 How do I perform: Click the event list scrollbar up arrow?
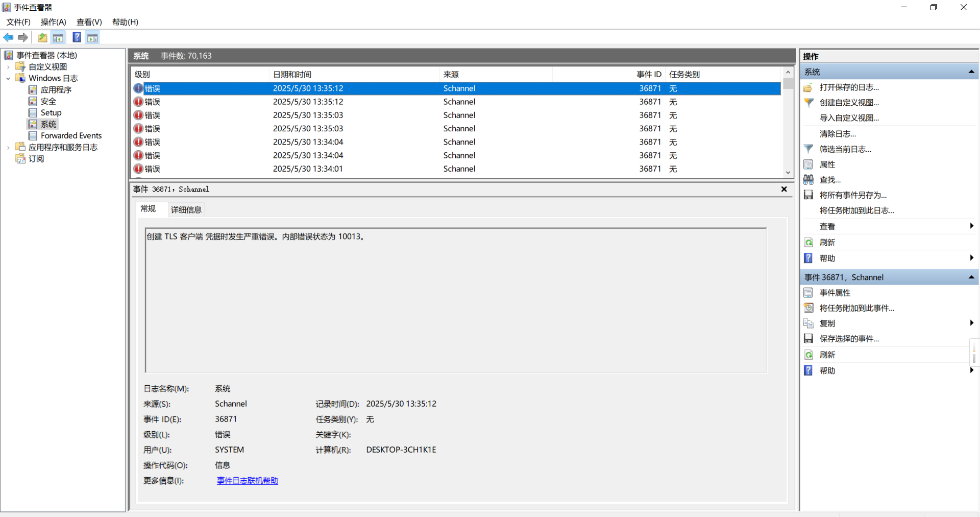[x=788, y=73]
